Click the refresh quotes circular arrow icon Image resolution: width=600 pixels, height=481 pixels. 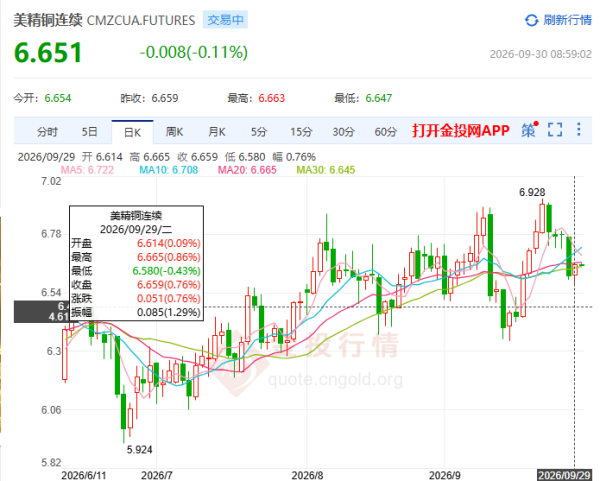click(531, 20)
